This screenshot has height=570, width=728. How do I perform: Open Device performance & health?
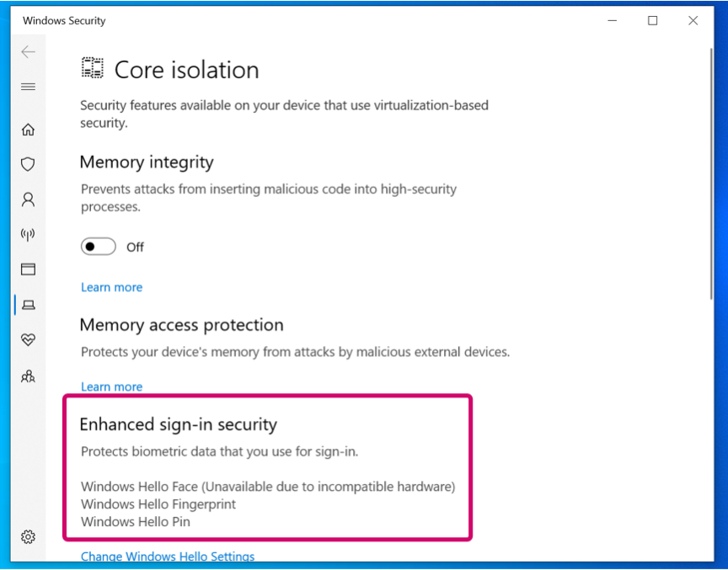[x=28, y=339]
